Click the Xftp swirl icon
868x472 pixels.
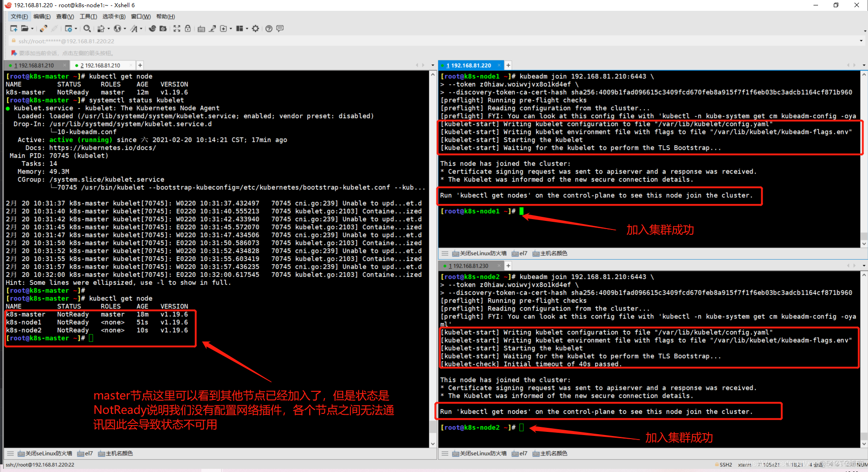[x=152, y=28]
